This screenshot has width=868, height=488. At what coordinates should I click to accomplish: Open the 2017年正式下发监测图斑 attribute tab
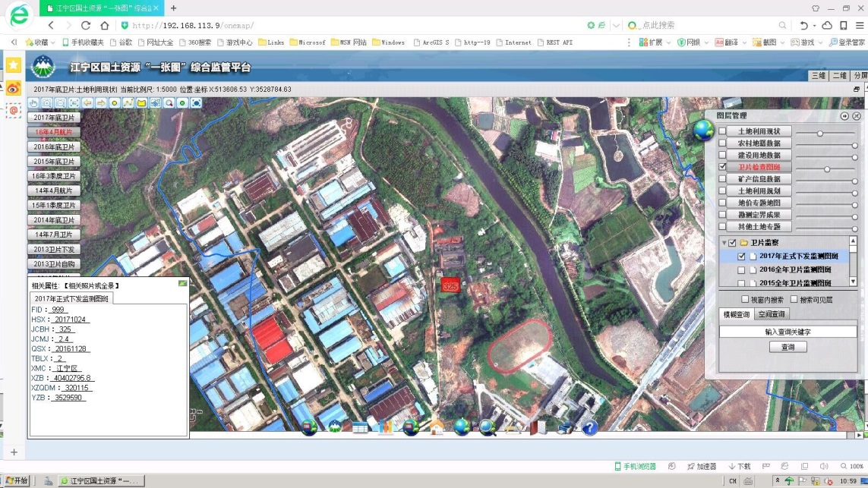pyautogui.click(x=71, y=299)
